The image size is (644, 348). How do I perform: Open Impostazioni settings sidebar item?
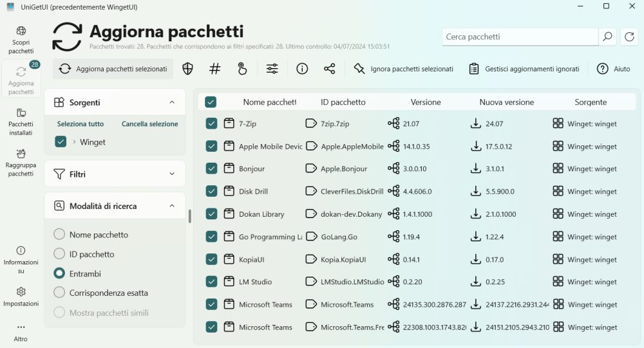click(x=21, y=297)
